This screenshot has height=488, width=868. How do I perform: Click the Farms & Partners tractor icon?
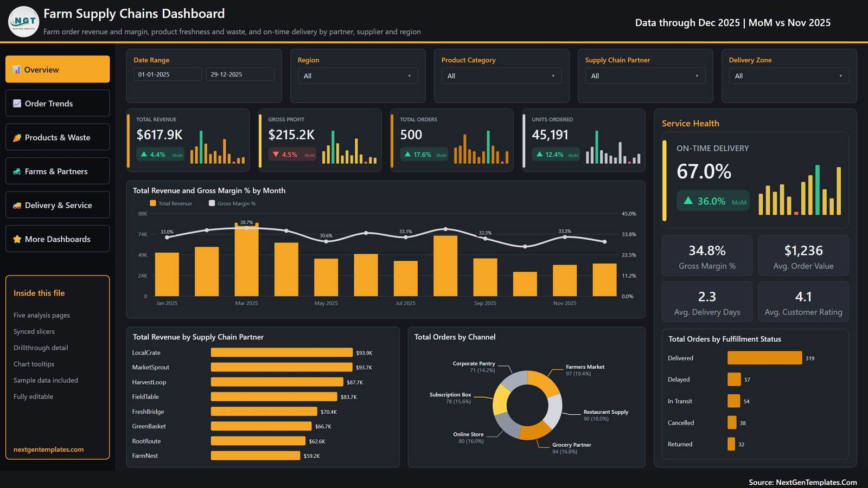point(17,171)
